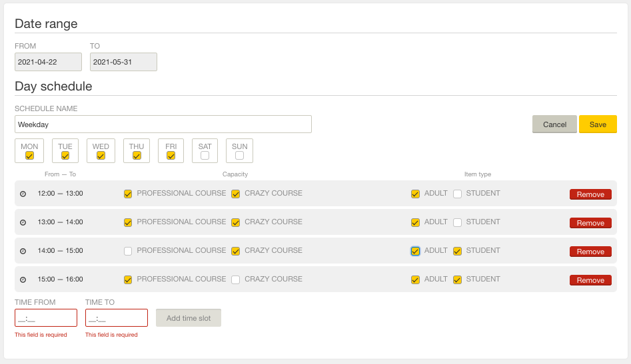Cancel editing the schedule

554,124
